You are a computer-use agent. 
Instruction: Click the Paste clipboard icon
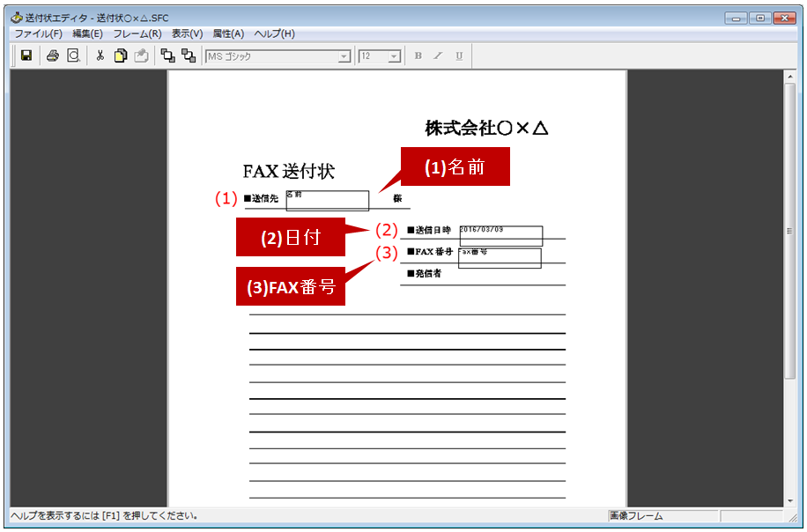pos(142,55)
